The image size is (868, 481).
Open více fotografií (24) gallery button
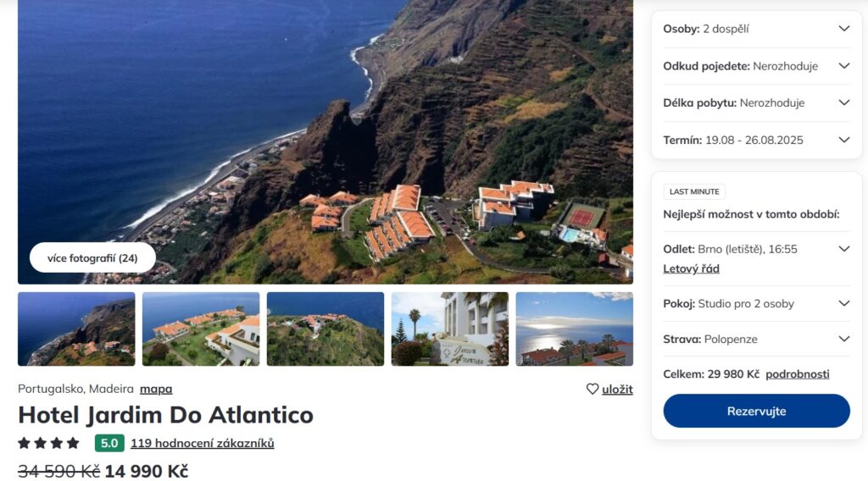[x=92, y=258]
